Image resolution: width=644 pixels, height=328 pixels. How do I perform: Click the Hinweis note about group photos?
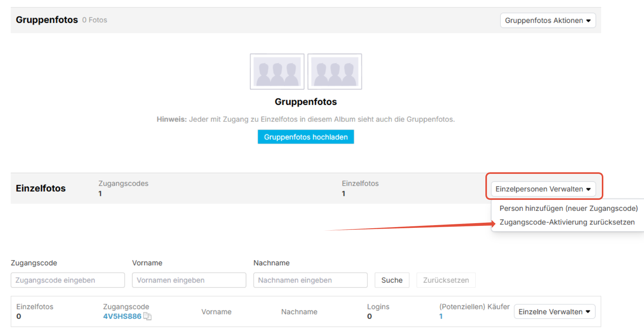click(306, 119)
